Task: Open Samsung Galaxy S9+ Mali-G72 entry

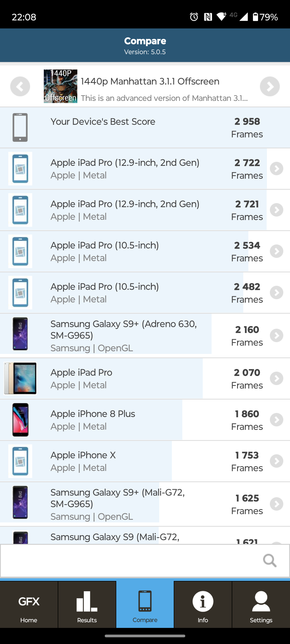Action: (x=134, y=504)
